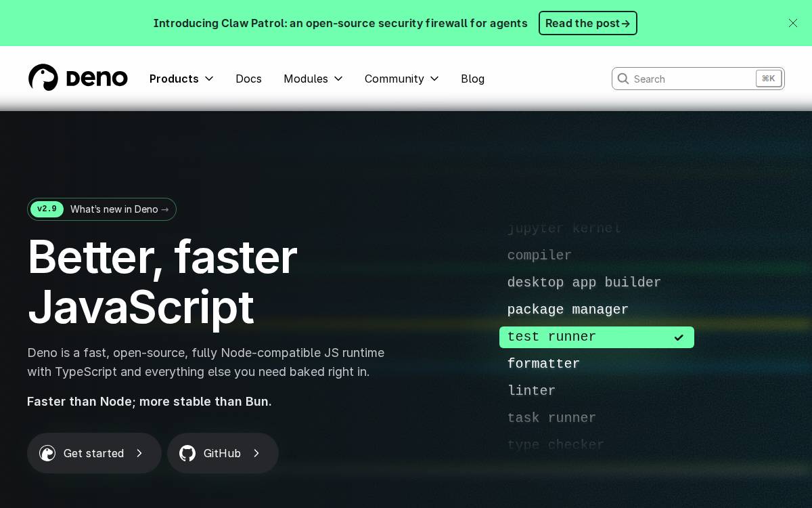Expand the Community chevron arrow
This screenshot has width=812, height=508.
click(x=434, y=79)
